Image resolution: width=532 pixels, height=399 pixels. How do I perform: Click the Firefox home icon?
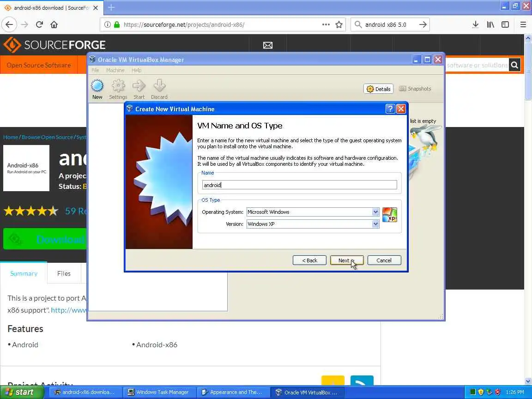[x=54, y=24]
